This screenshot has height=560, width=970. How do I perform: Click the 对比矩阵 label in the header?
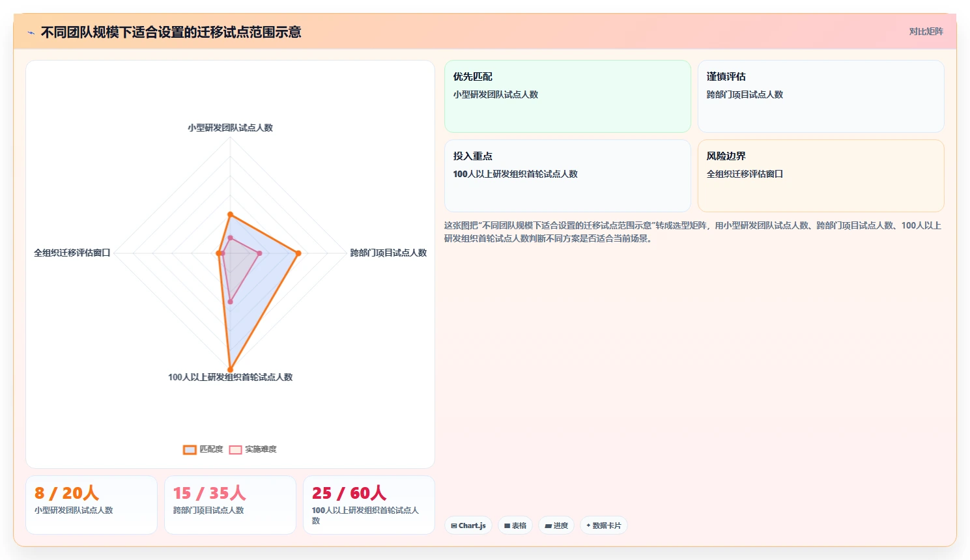tap(926, 31)
